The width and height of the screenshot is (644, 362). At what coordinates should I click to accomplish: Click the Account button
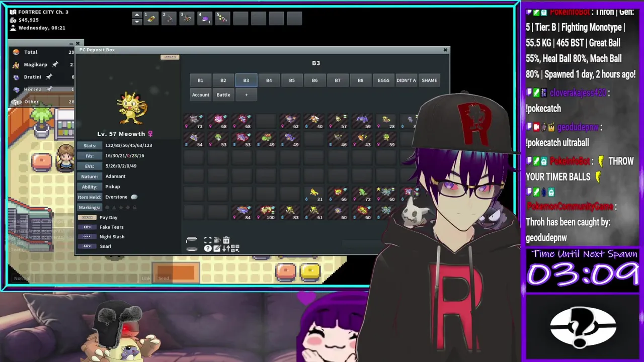pyautogui.click(x=200, y=95)
